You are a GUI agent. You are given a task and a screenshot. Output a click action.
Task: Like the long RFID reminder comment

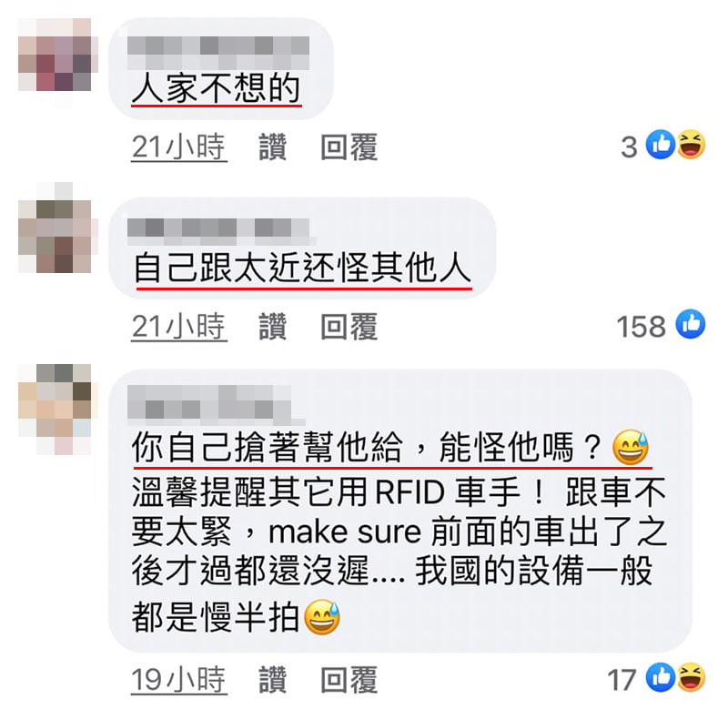pyautogui.click(x=272, y=679)
